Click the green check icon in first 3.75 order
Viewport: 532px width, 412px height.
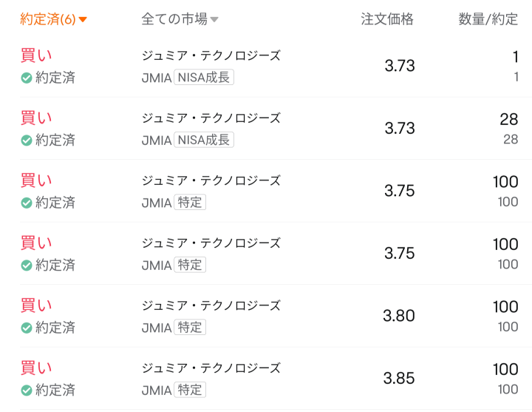(x=27, y=203)
